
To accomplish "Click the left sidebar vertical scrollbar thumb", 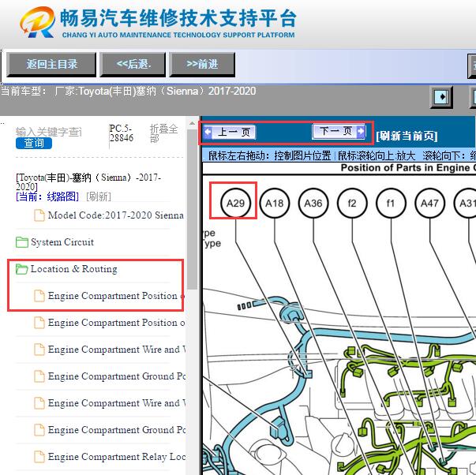I will coord(192,209).
